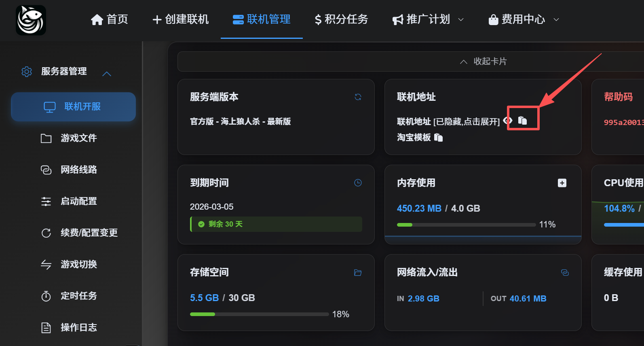This screenshot has width=644, height=346.
Task: Click the link icon on 网络流入/流出 card
Action: [x=565, y=273]
